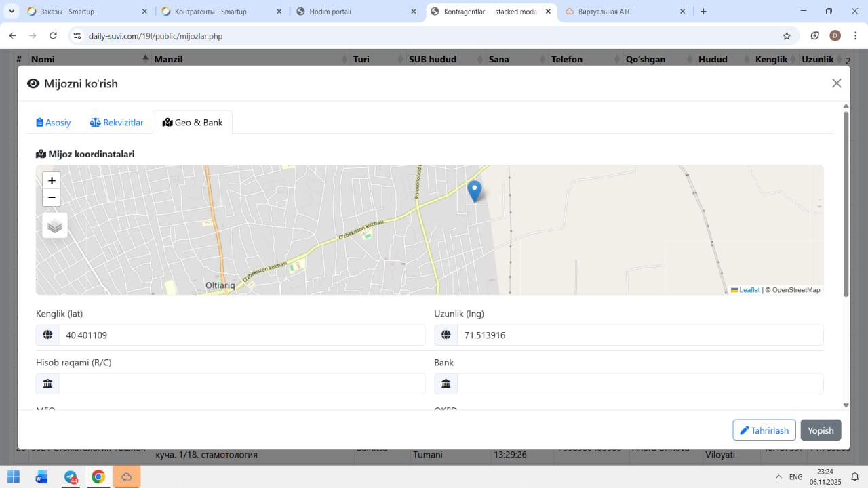Open the taskbar clock and date
Screen dimensions: 868x488
pos(825,476)
